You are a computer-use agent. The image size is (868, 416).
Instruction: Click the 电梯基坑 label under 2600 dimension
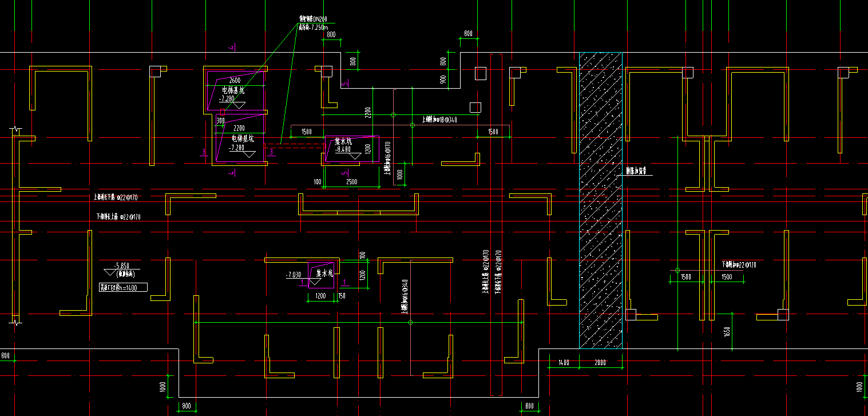(x=233, y=90)
